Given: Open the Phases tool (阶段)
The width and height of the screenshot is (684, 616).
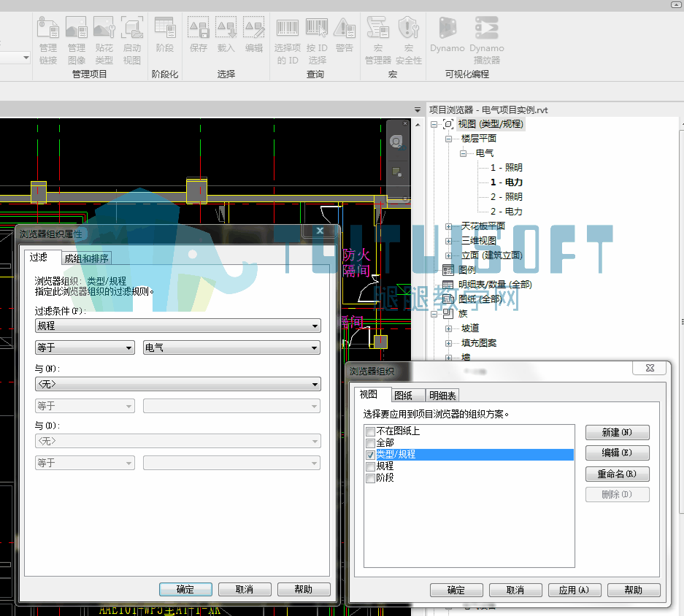Looking at the screenshot, I should 165,35.
